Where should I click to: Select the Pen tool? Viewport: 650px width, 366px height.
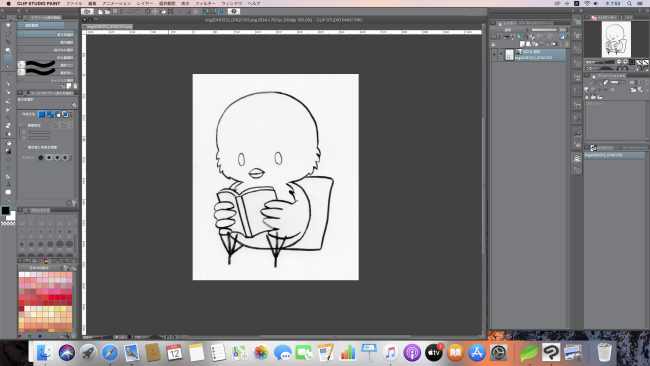click(8, 84)
